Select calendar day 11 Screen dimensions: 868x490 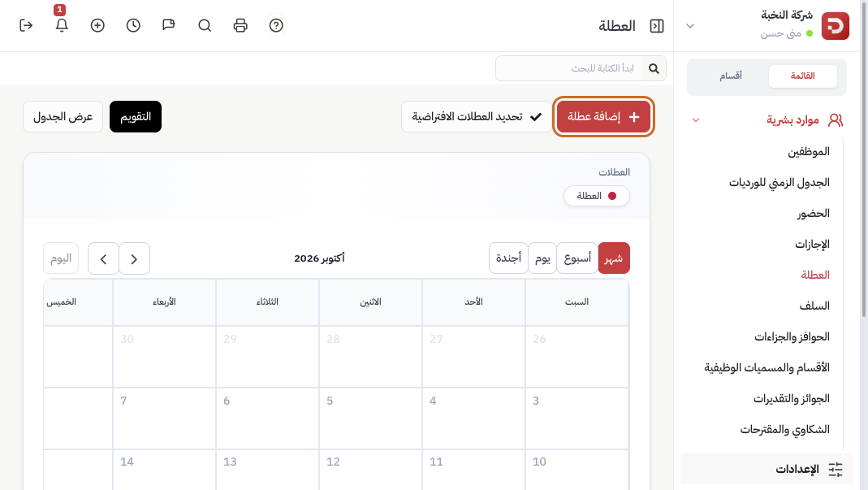(x=474, y=470)
